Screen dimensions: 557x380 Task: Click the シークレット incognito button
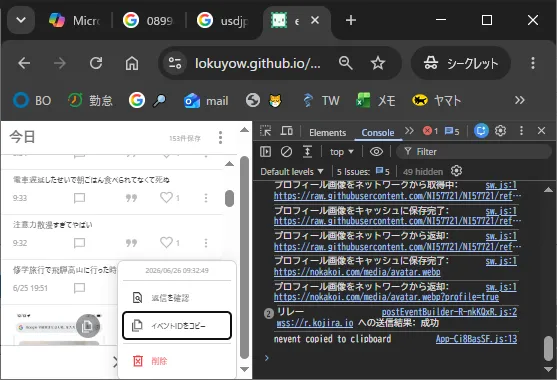461,63
